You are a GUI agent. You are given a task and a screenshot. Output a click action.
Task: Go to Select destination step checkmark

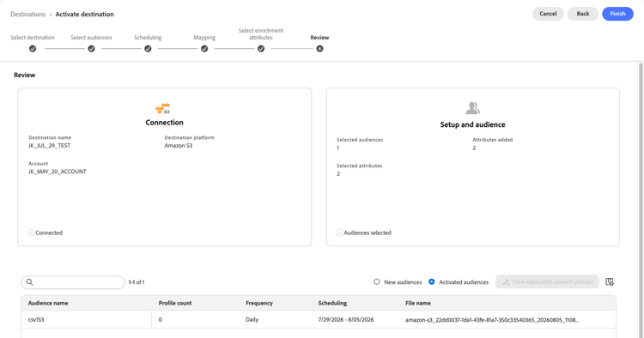click(33, 48)
